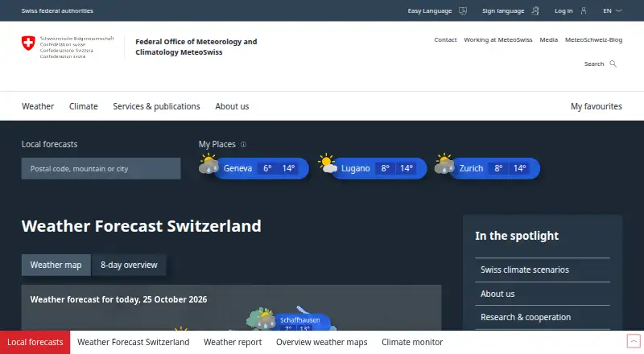
Task: Open the EN language dropdown
Action: point(613,11)
